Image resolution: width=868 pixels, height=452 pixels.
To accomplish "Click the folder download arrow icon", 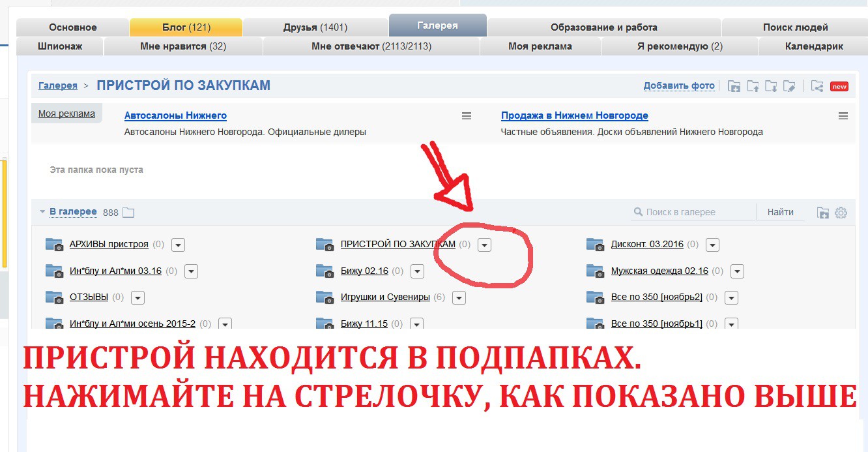I will pyautogui.click(x=771, y=86).
